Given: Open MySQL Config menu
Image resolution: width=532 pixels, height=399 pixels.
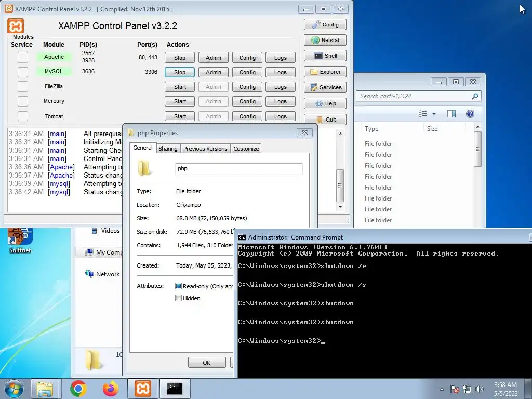Looking at the screenshot, I should 247,72.
